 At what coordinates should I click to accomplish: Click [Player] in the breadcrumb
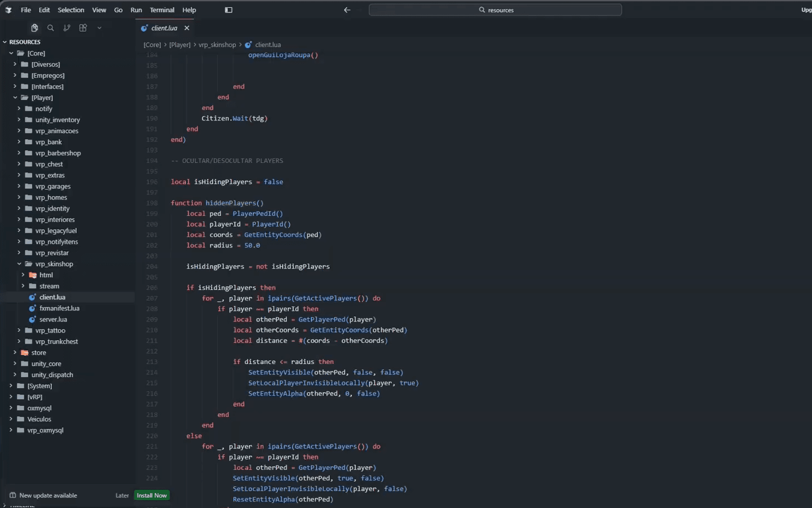click(x=180, y=45)
